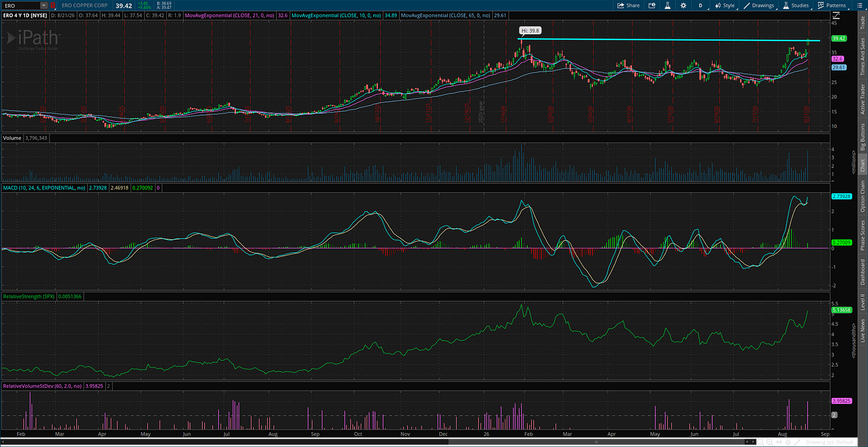Open the Dashboard sidebar tab
Screen dimensions: 868x447
pos(861,272)
